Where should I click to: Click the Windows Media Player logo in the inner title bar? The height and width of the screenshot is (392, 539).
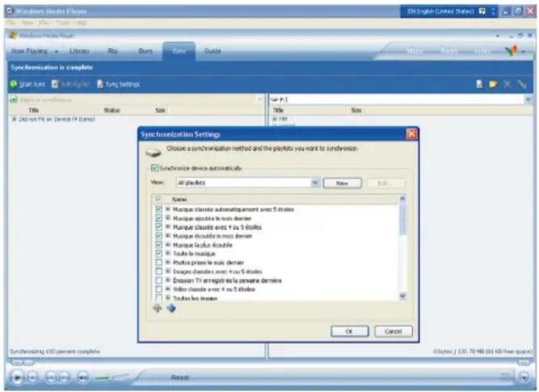[13, 35]
